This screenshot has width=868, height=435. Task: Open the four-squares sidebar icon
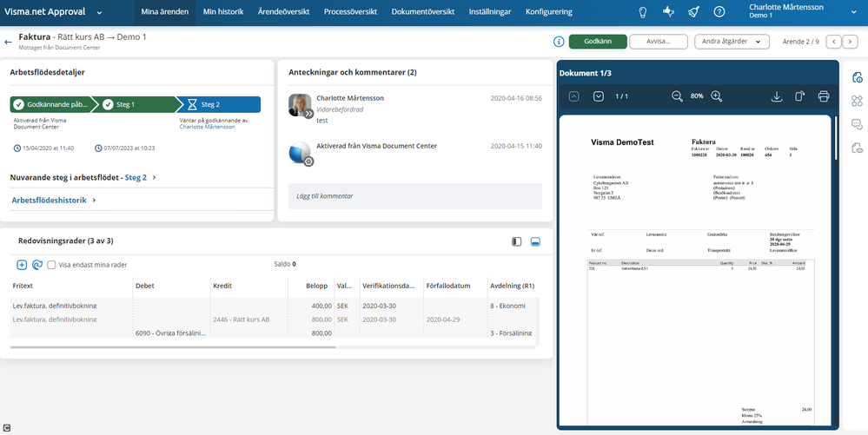coord(857,101)
